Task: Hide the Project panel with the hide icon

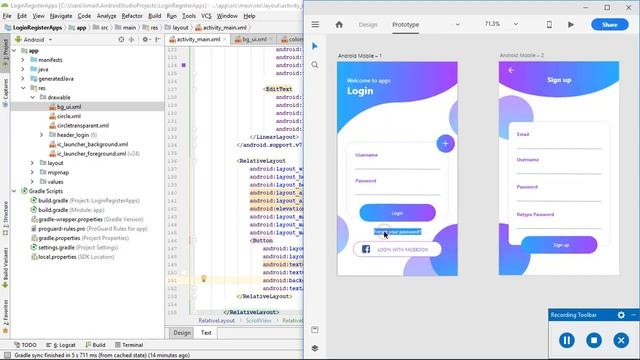Action: tap(158, 40)
